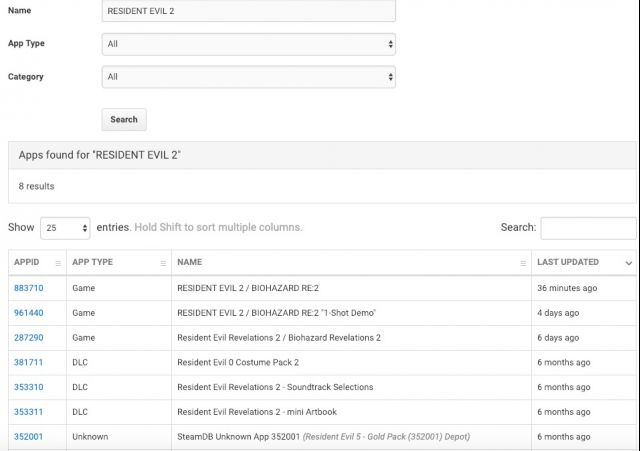Open app ID 961440 link
The image size is (640, 451).
(x=29, y=313)
